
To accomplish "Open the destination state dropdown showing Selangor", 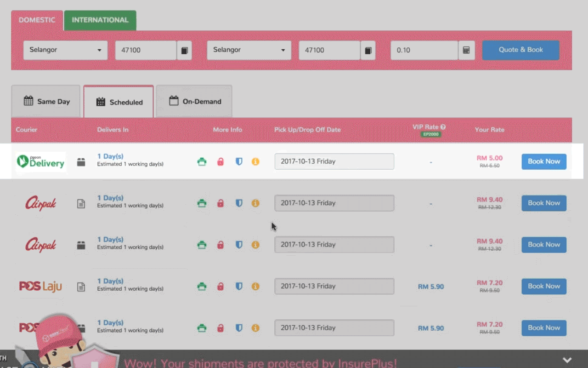I will (x=249, y=50).
